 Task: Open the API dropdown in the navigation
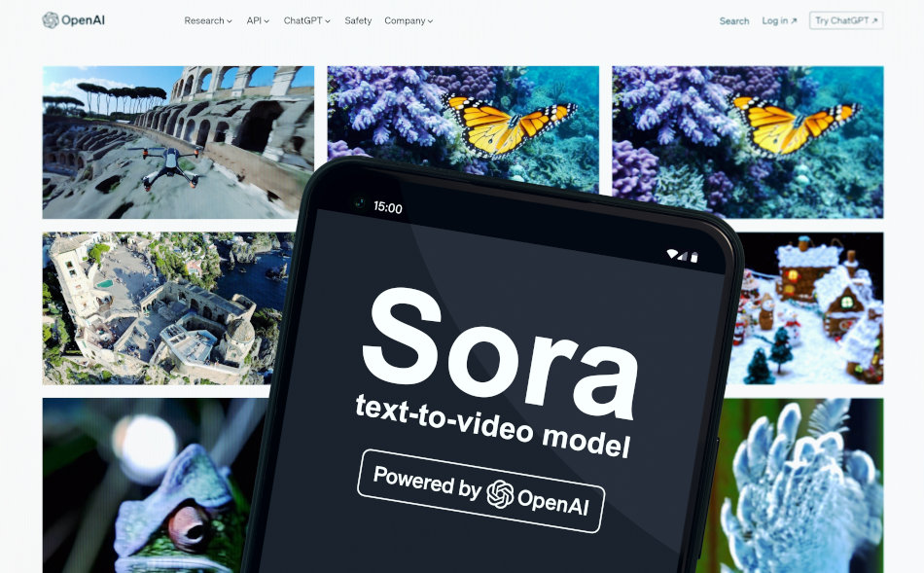tap(258, 20)
